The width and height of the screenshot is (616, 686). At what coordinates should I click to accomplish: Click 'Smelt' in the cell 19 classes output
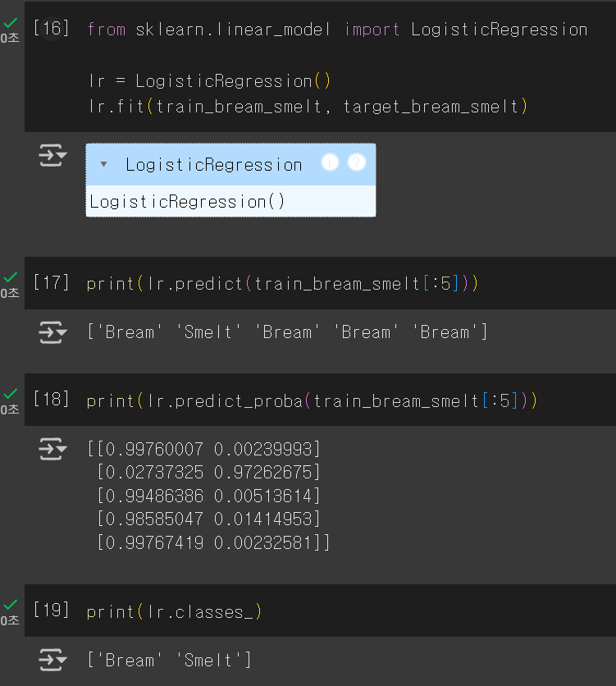[208, 661]
